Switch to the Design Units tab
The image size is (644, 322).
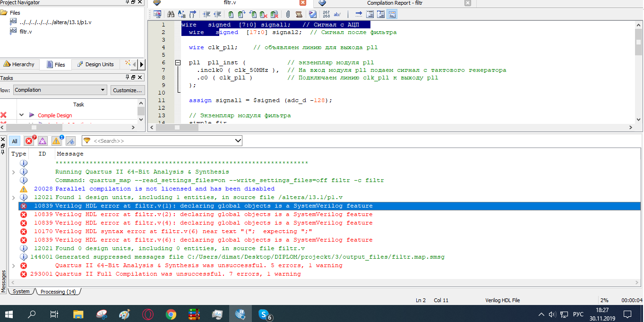(95, 64)
